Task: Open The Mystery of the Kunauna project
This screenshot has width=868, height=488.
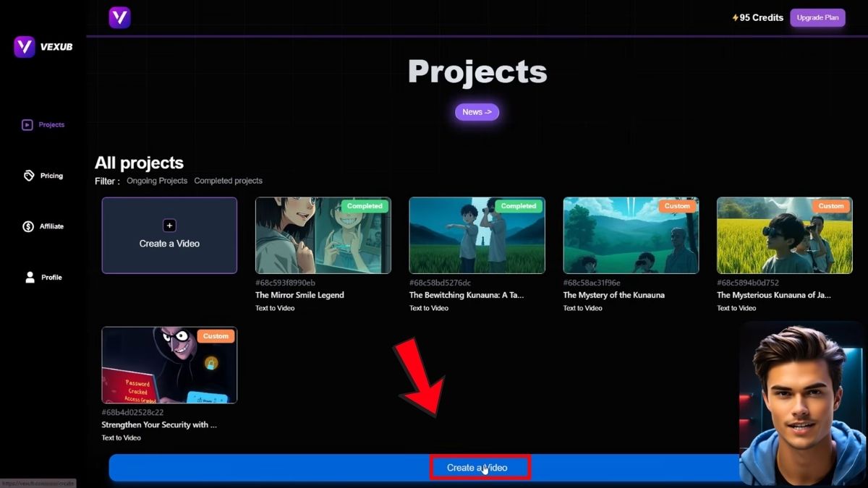Action: pyautogui.click(x=630, y=235)
